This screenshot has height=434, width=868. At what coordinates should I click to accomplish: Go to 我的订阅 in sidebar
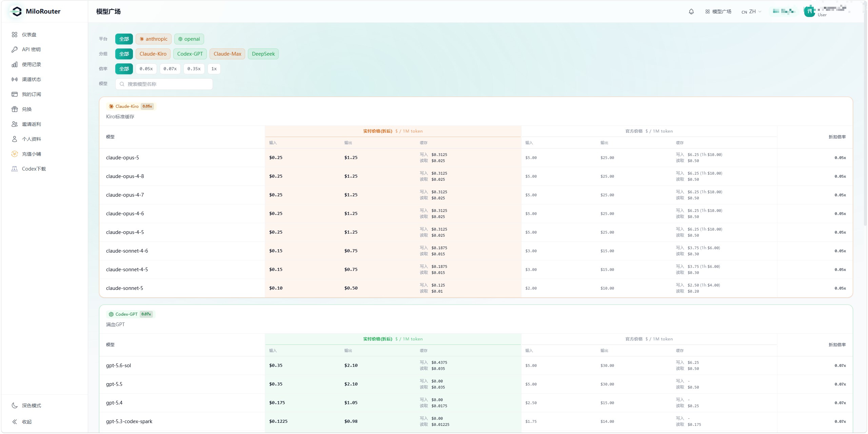click(44, 94)
